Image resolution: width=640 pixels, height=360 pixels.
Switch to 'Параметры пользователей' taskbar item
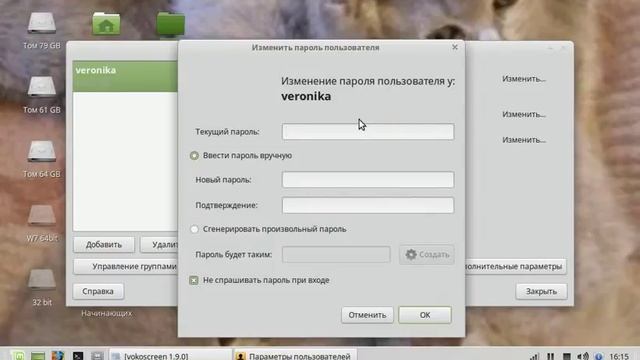click(295, 356)
